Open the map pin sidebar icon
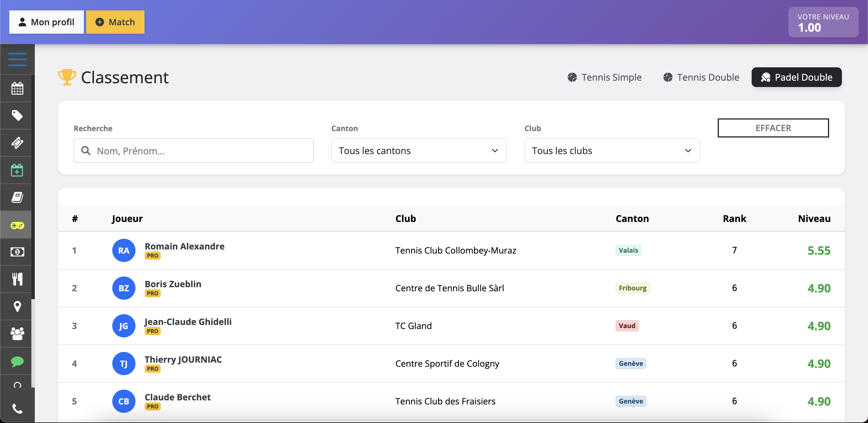Image resolution: width=868 pixels, height=423 pixels. [17, 306]
